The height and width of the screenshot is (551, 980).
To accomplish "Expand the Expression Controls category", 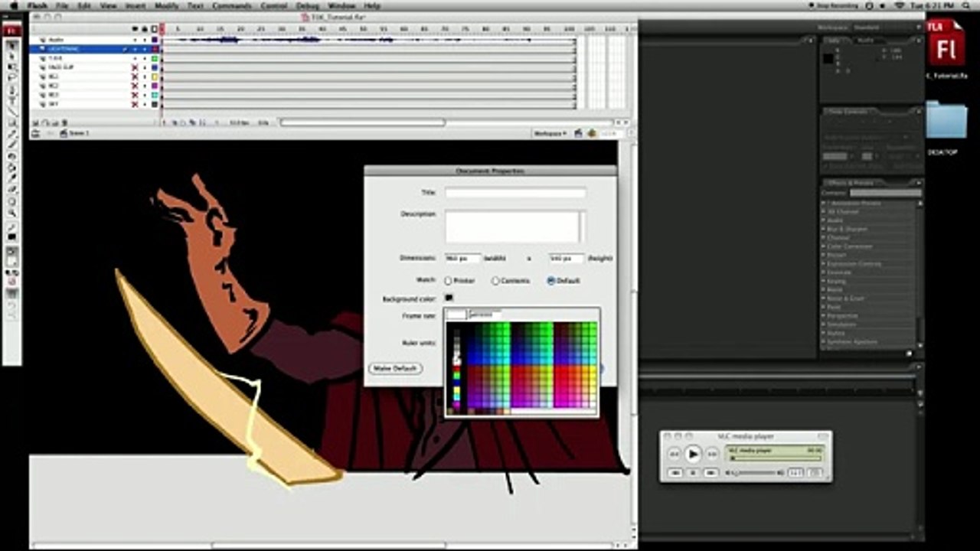I will tap(824, 263).
